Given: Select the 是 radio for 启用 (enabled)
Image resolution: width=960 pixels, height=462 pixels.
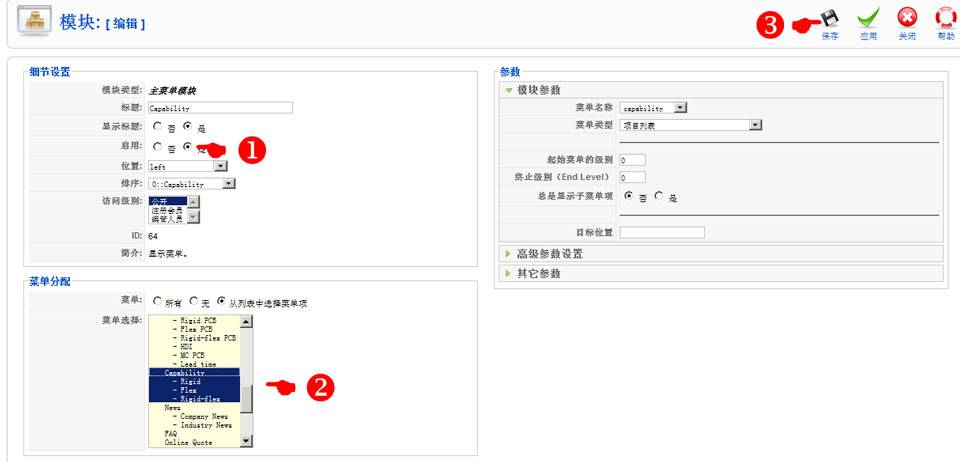Looking at the screenshot, I should coord(187,147).
